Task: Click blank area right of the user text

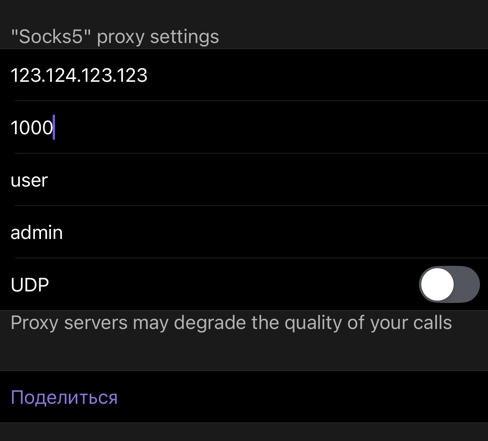Action: pos(267,180)
